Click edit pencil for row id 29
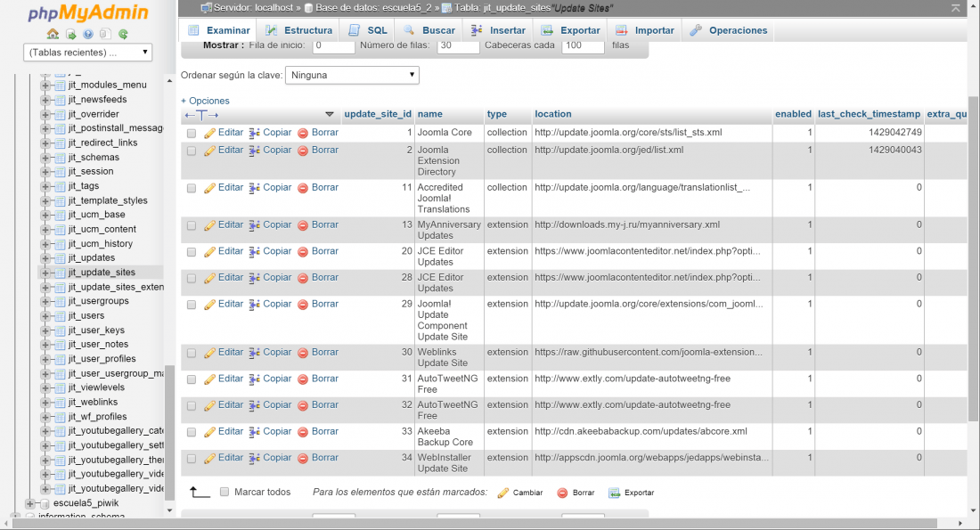 (x=210, y=305)
